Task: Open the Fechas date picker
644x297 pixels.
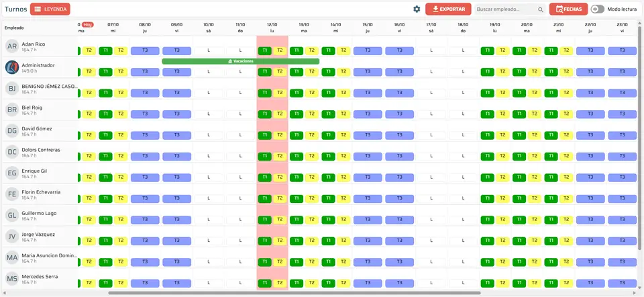Action: coord(568,9)
